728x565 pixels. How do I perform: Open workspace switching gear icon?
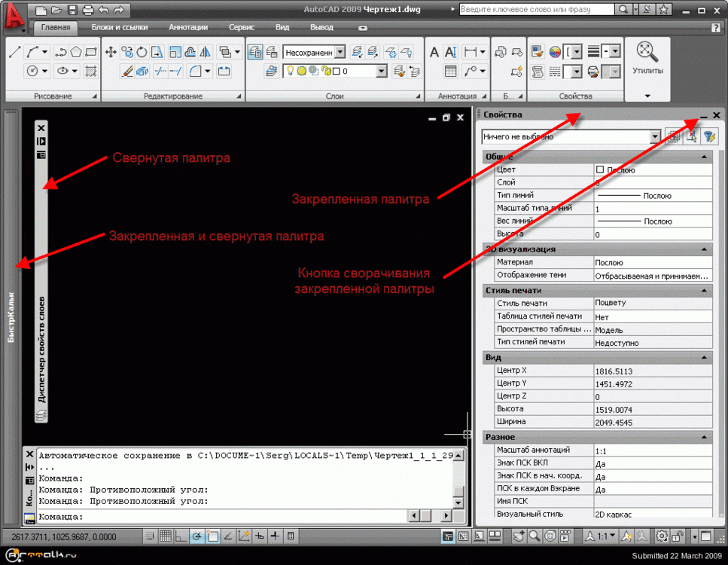point(662,536)
